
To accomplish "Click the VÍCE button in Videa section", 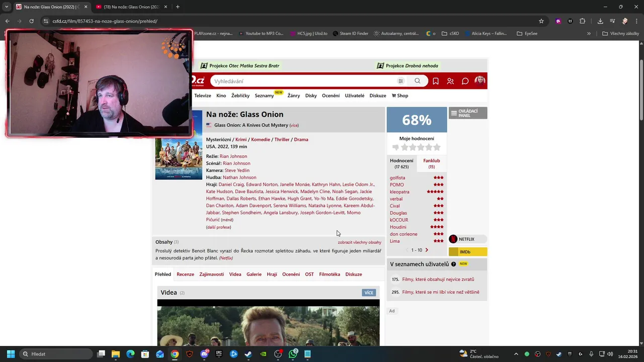I will 369,293.
